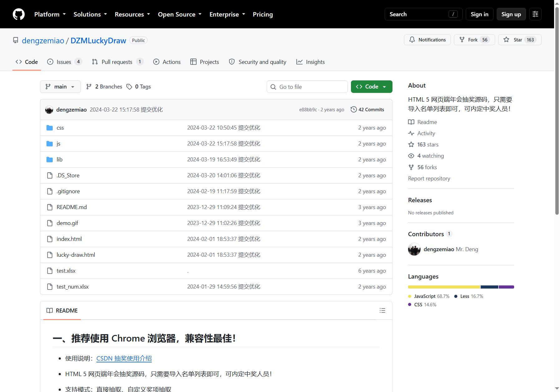Image resolution: width=560 pixels, height=392 pixels.
Task: Click the book icon next to Readme
Action: [x=411, y=122]
